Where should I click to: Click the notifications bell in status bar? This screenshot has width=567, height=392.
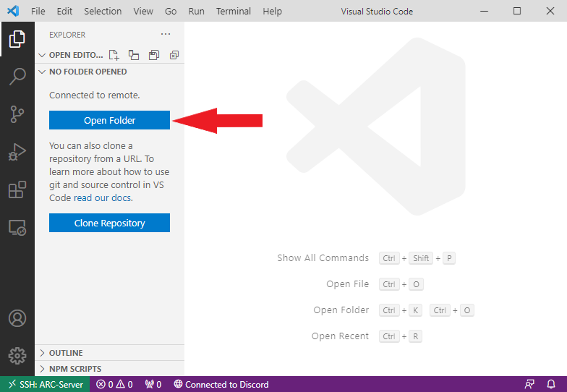pyautogui.click(x=551, y=385)
